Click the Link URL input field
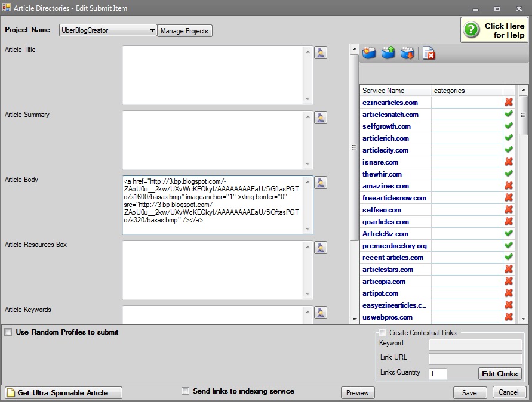Viewport: 532px width, 402px height. tap(475, 359)
